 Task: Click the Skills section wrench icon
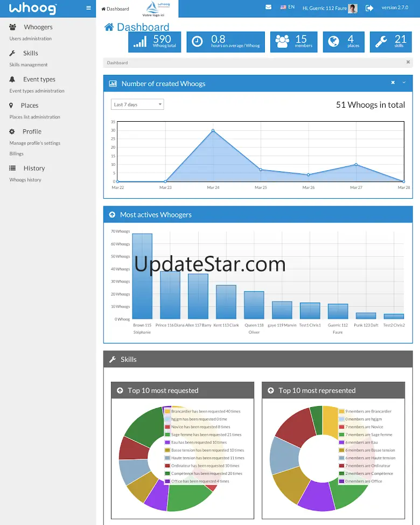click(x=113, y=359)
